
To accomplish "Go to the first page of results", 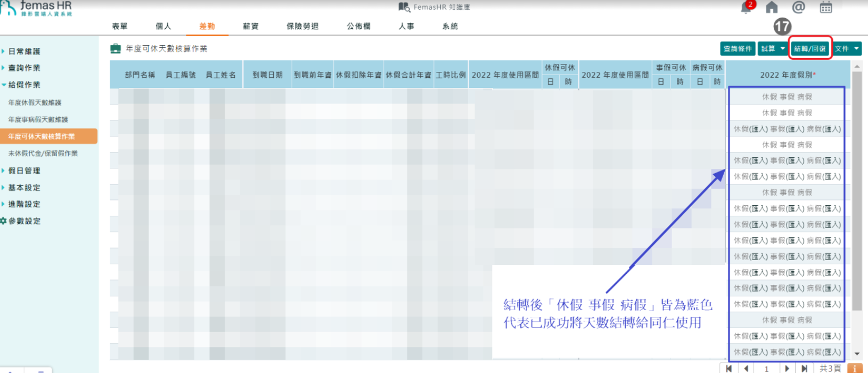I will [728, 368].
